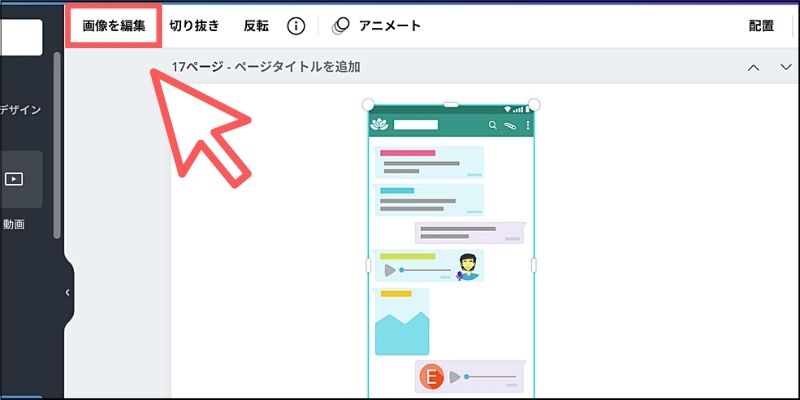Open the アニメート animation panel
The height and width of the screenshot is (400, 800).
point(376,26)
